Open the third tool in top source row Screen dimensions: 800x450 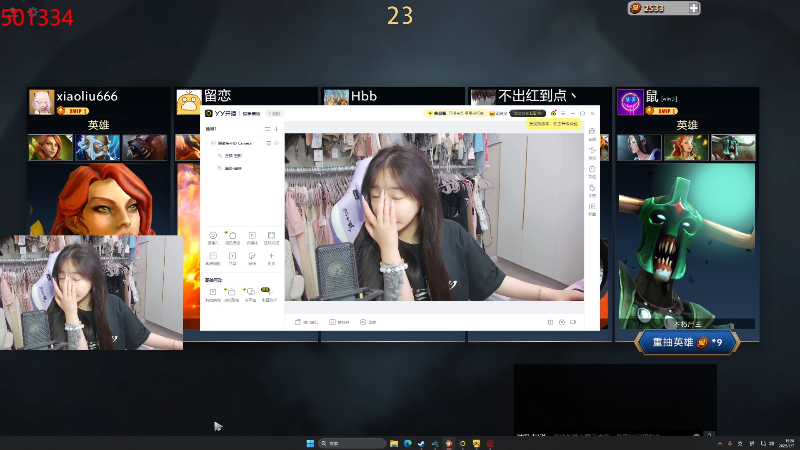(x=252, y=237)
